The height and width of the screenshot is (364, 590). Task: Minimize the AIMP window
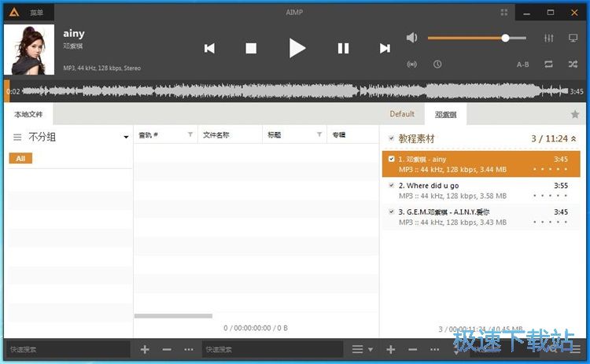pos(527,13)
